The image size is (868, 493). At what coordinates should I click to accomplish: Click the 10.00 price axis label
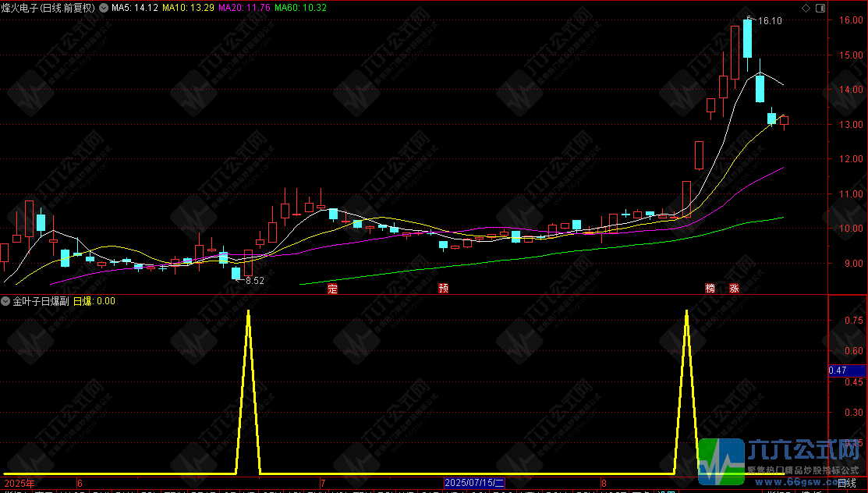(851, 229)
